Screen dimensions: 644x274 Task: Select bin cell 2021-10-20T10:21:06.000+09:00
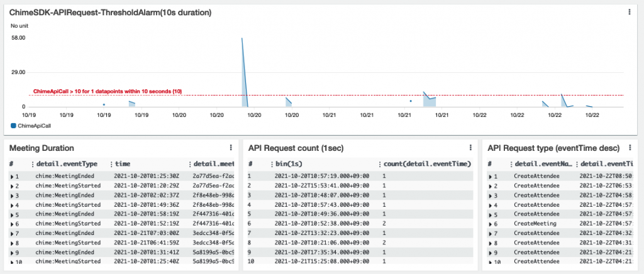(x=321, y=243)
